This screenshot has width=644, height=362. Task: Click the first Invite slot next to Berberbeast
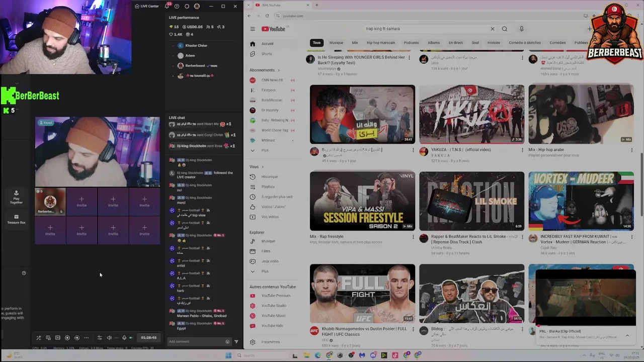[82, 201]
